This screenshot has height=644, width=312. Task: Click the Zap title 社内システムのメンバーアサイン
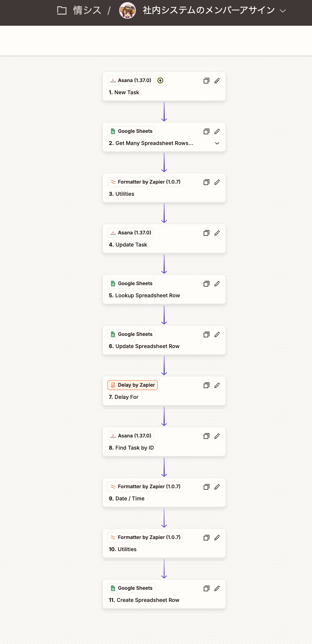pos(208,10)
